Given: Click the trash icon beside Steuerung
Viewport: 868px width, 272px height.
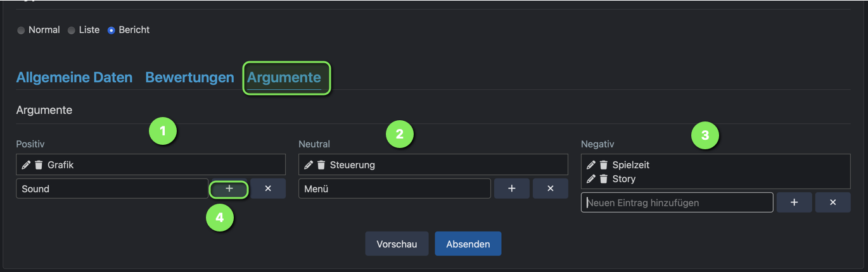Looking at the screenshot, I should [x=321, y=165].
